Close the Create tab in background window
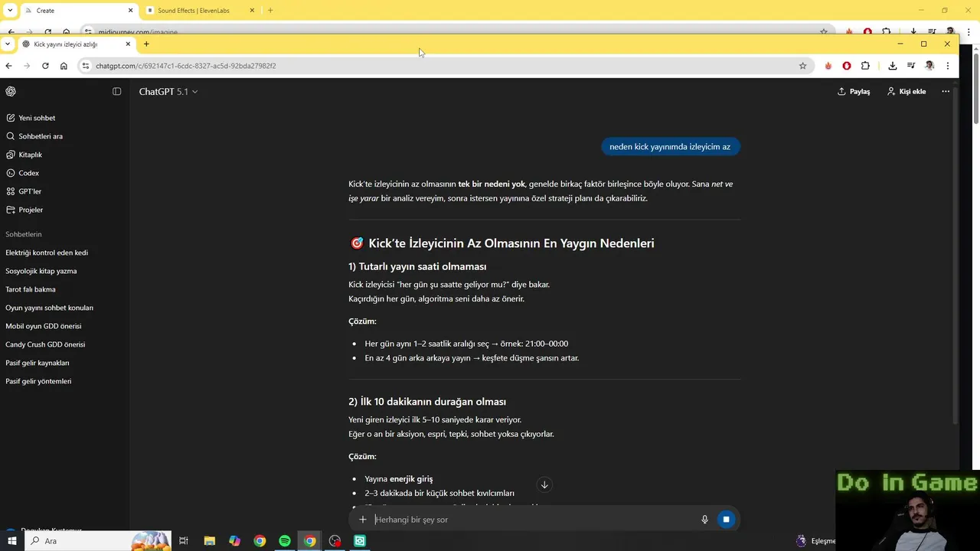The height and width of the screenshot is (551, 980). coord(130,10)
